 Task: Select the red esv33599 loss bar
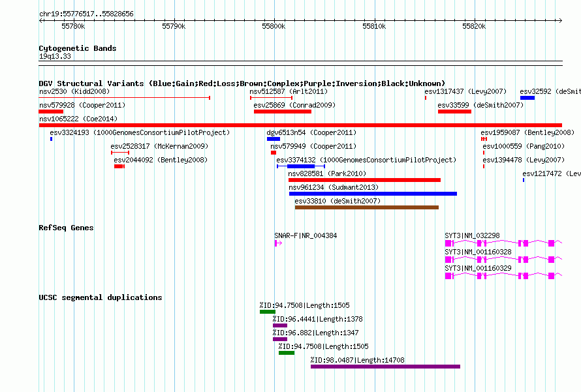454,112
